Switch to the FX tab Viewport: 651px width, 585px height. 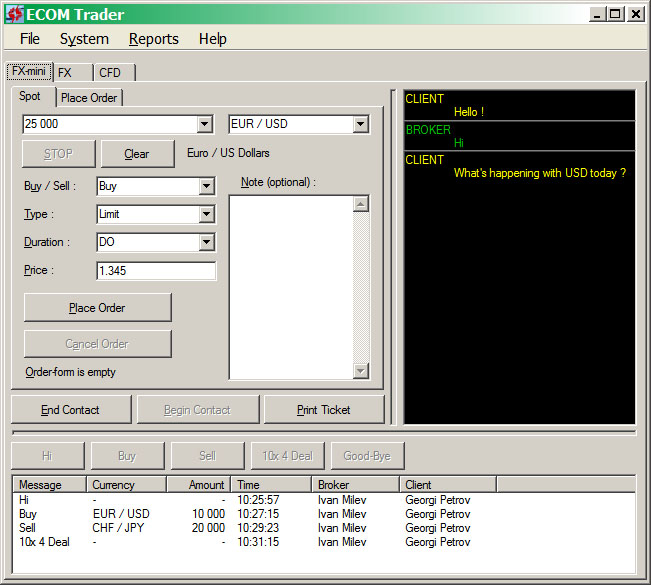tap(73, 73)
